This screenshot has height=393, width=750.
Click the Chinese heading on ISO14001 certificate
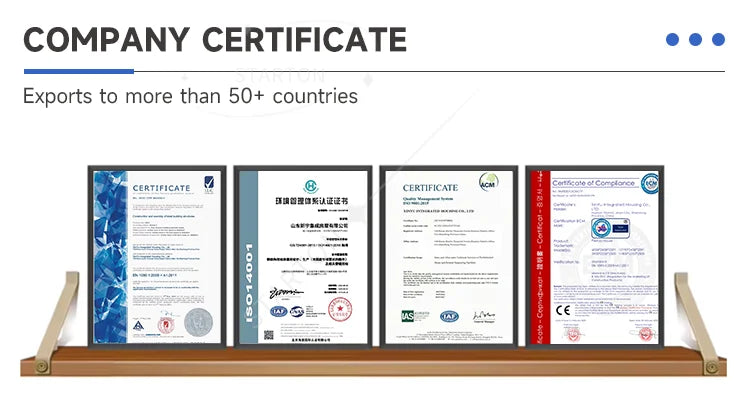point(311,201)
